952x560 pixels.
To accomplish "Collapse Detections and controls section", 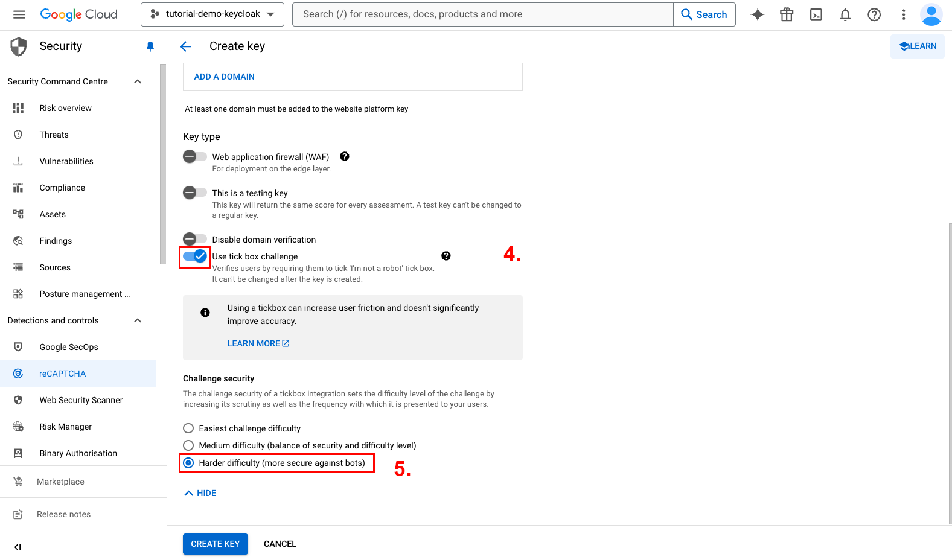I will (x=138, y=320).
